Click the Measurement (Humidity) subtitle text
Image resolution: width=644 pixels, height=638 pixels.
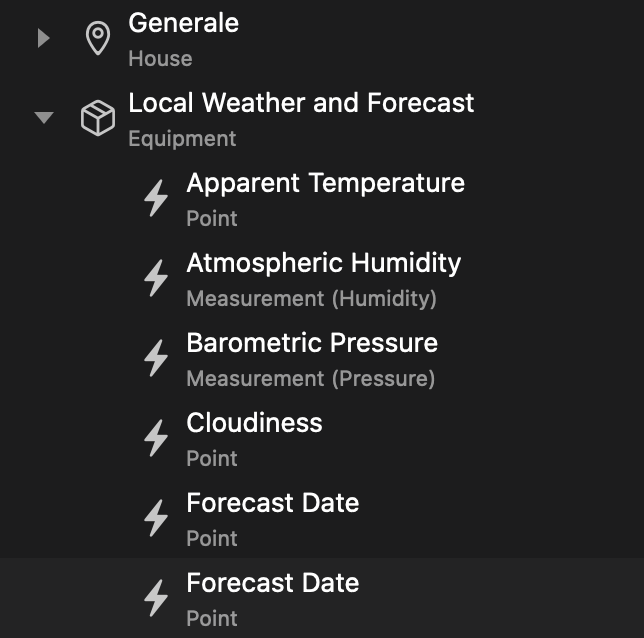pyautogui.click(x=311, y=299)
